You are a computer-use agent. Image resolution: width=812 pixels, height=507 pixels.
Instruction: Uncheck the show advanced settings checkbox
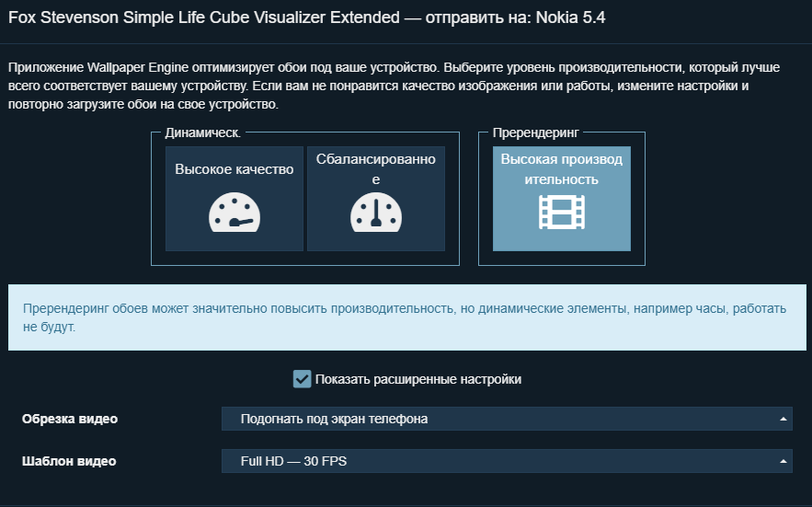pos(302,379)
